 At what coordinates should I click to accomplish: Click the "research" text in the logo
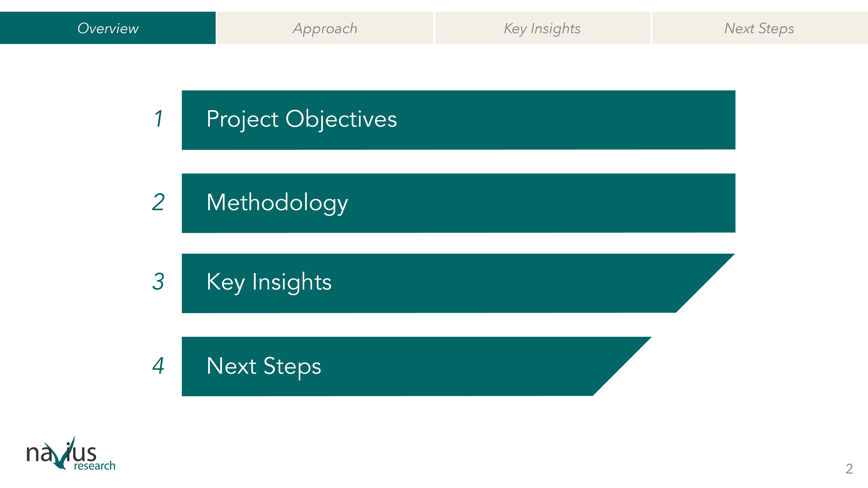95,466
